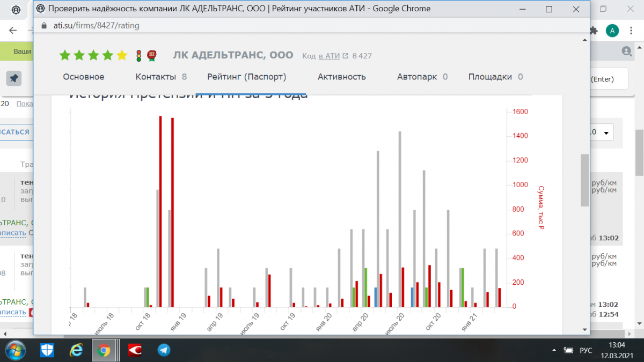Image resolution: width=644 pixels, height=362 pixels.
Task: Switch input language via РУС indicator
Action: pos(586,350)
